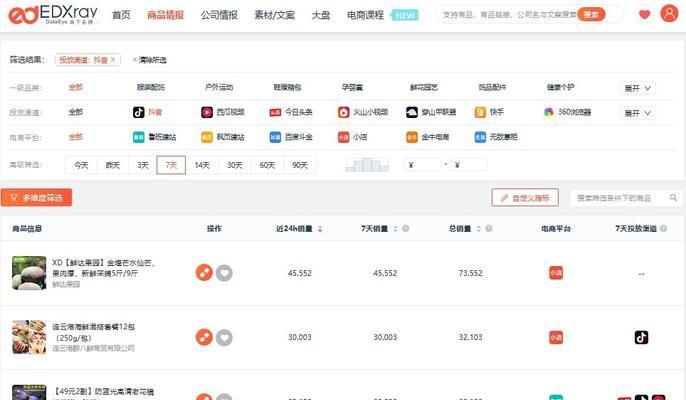The height and width of the screenshot is (400, 686).
Task: Click 自定义指标 button
Action: [525, 198]
